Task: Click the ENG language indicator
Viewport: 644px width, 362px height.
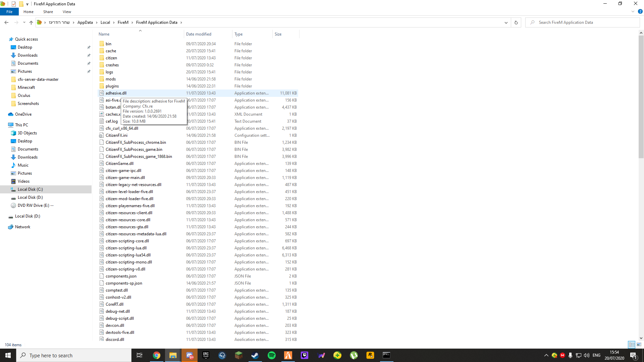Action: coord(596,355)
